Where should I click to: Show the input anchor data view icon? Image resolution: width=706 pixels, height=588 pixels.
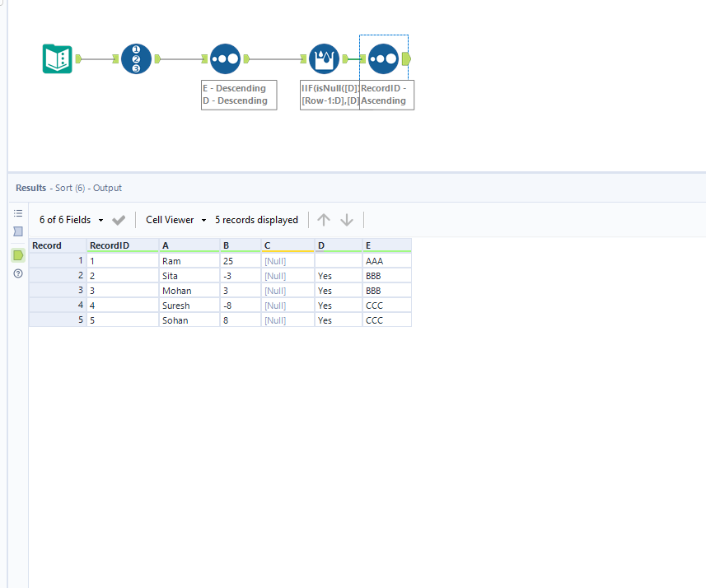click(18, 231)
